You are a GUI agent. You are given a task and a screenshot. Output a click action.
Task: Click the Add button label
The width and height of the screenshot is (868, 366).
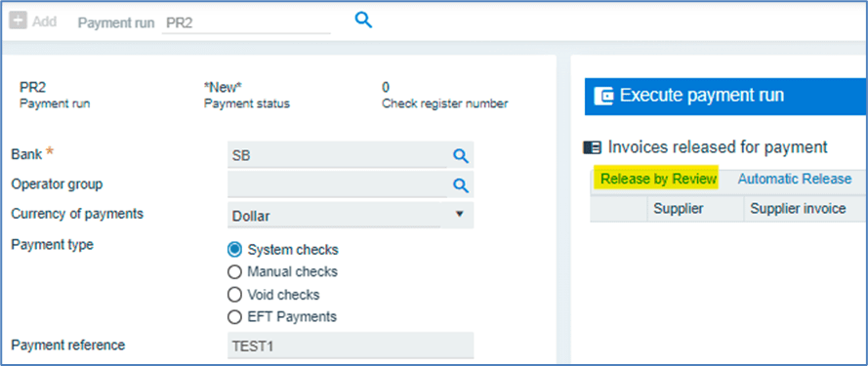tap(44, 22)
